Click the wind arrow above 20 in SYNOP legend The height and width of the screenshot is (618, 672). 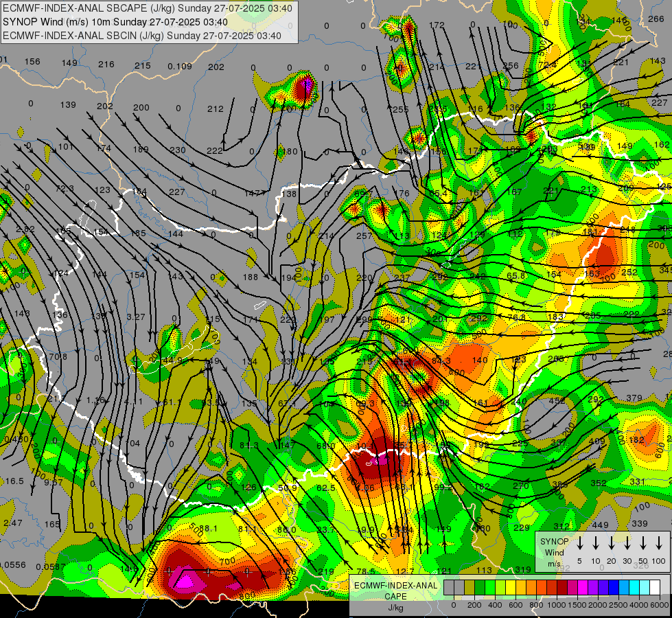[x=611, y=543]
